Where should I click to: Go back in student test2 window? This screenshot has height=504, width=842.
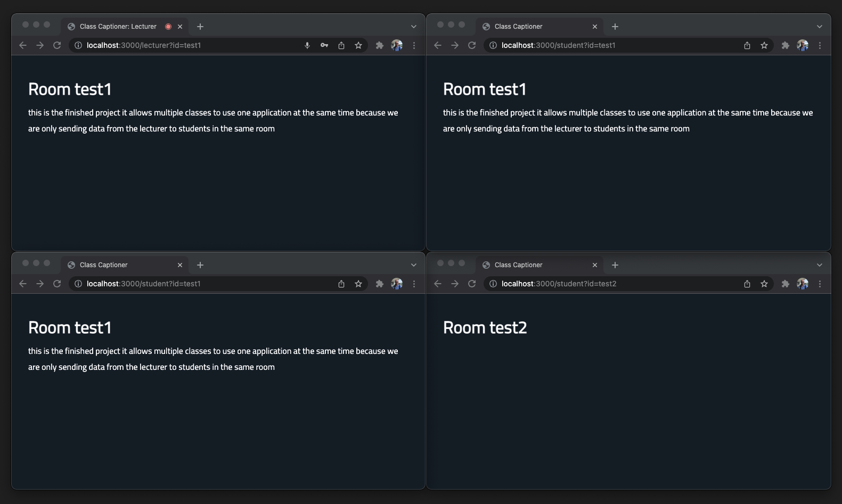[x=438, y=284]
